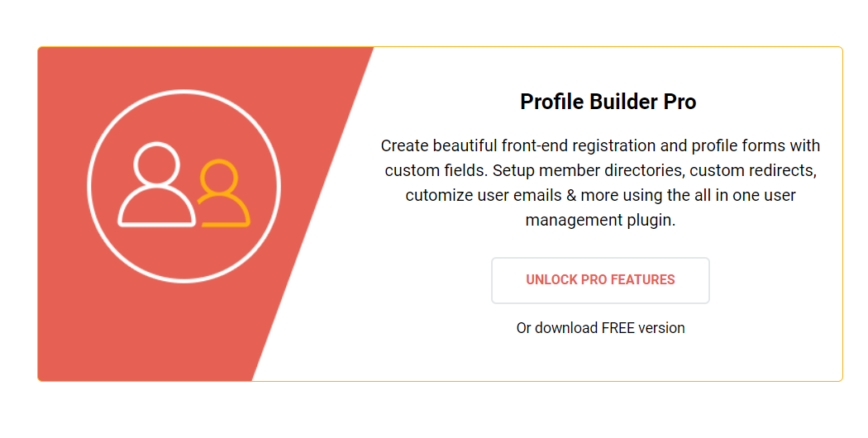Click the word "Profile" in the title
The width and height of the screenshot is (868, 438).
(551, 102)
